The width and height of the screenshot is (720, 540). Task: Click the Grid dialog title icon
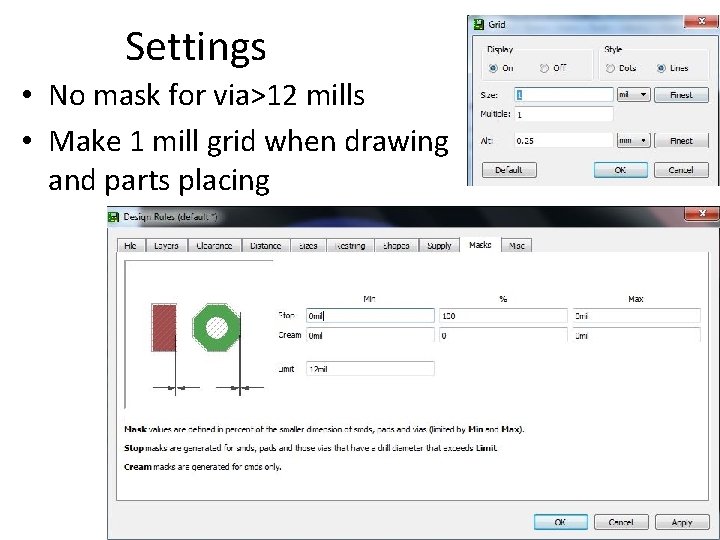click(478, 24)
